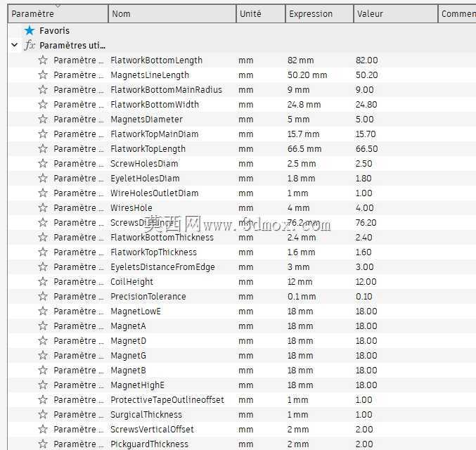Image resolution: width=476 pixels, height=450 pixels.
Task: Click star icon for FlatworkBottomThickness
Action: pyautogui.click(x=43, y=237)
